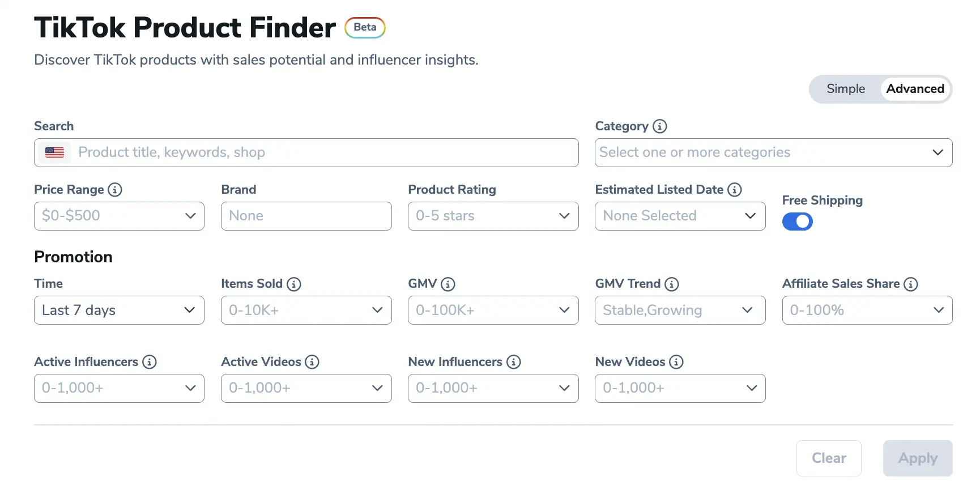Click the Affiliate Sales Share info icon
980x494 pixels.
tap(910, 284)
